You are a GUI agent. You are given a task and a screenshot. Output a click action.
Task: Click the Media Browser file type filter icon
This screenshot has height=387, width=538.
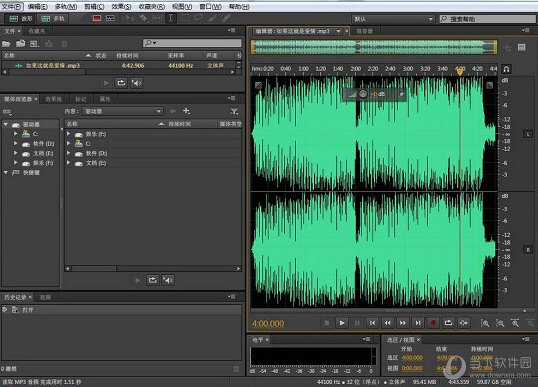click(234, 111)
